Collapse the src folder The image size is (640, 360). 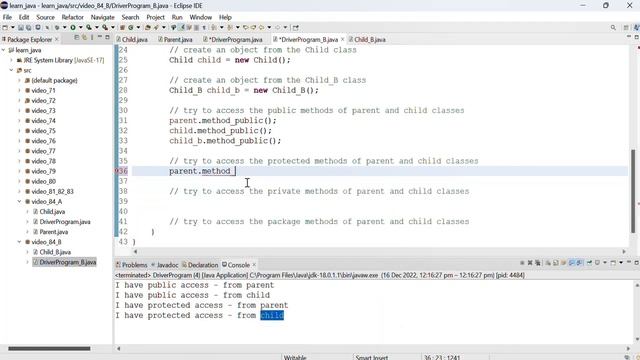pyautogui.click(x=11, y=70)
